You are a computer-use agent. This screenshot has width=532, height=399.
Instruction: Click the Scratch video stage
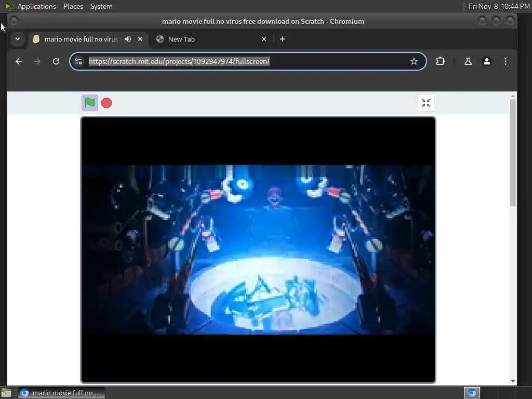coord(258,250)
